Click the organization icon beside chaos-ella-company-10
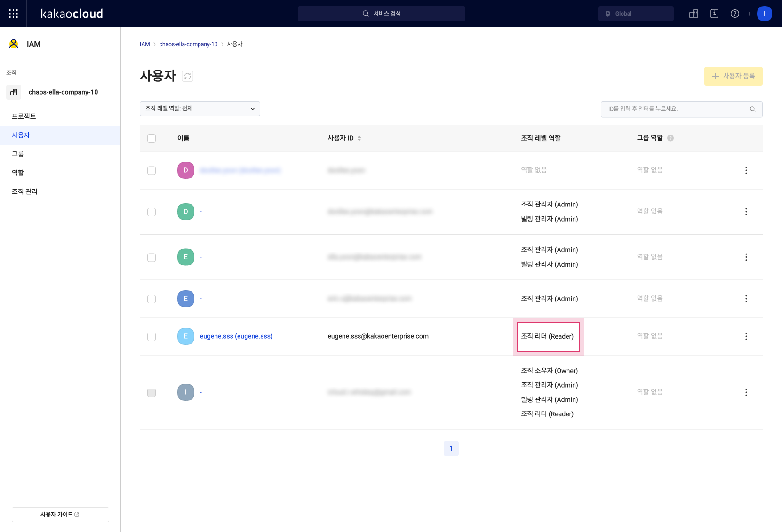The width and height of the screenshot is (782, 532). [14, 92]
